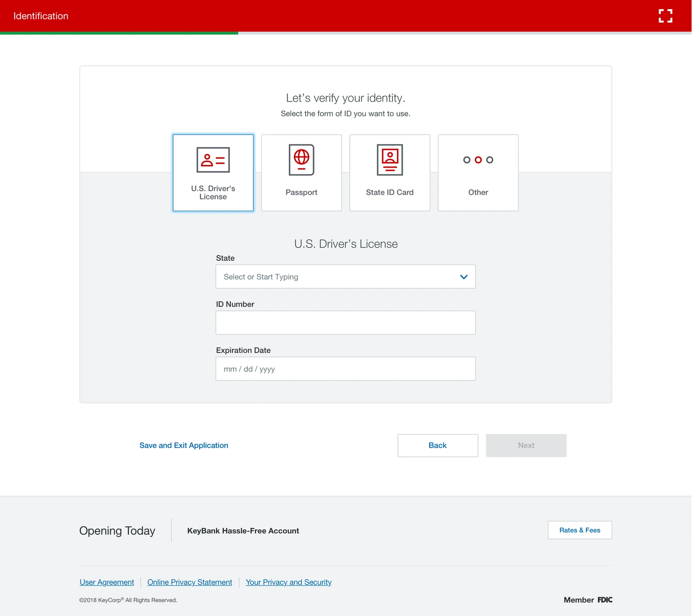This screenshot has height=616, width=692.
Task: Choose the Passport globe icon
Action: (x=301, y=160)
